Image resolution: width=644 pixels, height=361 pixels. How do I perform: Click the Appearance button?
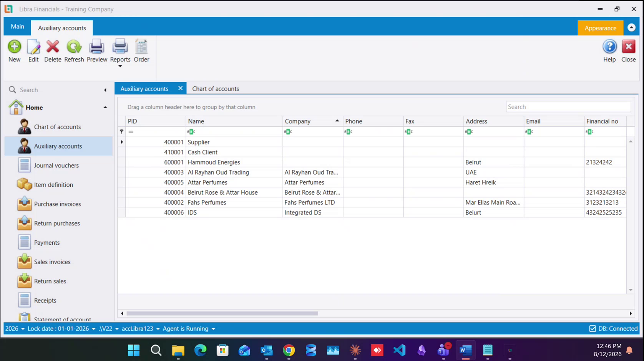point(600,28)
